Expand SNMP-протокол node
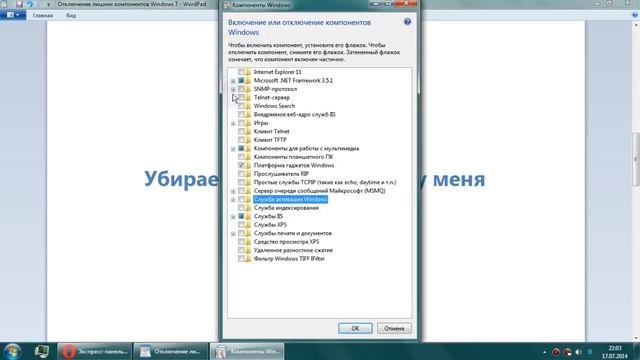The width and height of the screenshot is (640, 360). (233, 89)
